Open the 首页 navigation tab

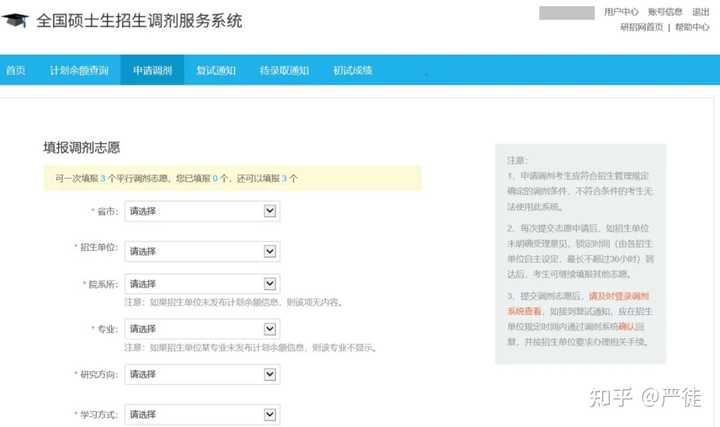pyautogui.click(x=15, y=70)
